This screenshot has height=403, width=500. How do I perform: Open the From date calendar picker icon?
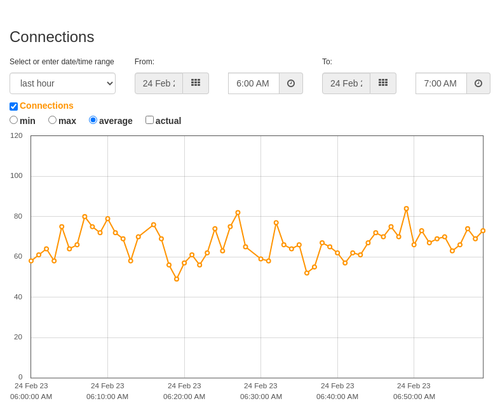tap(196, 83)
